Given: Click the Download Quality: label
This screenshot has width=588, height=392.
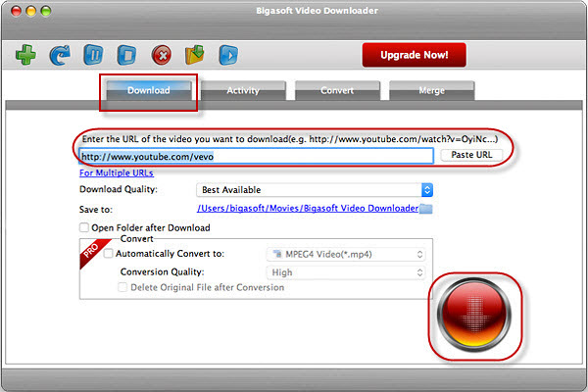Looking at the screenshot, I should (x=119, y=189).
